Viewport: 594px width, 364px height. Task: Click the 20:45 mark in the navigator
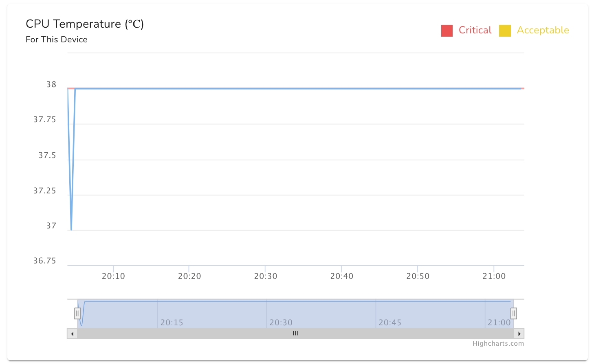tap(390, 322)
